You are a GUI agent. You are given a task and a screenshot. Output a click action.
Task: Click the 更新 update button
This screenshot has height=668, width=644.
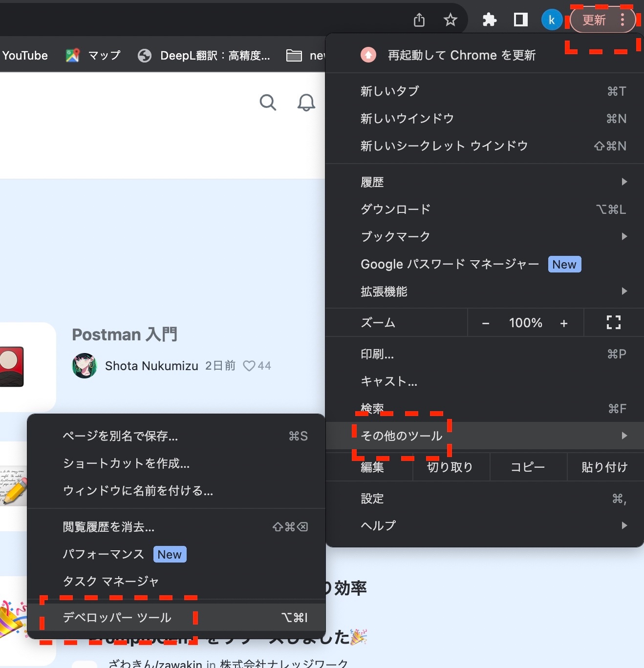pos(603,20)
